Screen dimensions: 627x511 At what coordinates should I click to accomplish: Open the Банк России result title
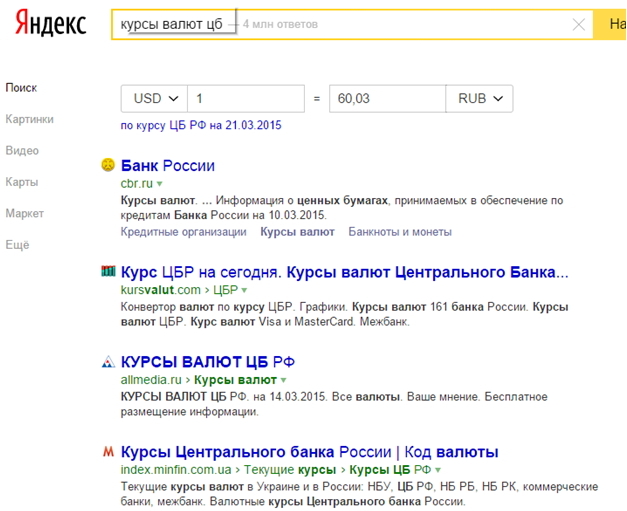click(x=168, y=166)
